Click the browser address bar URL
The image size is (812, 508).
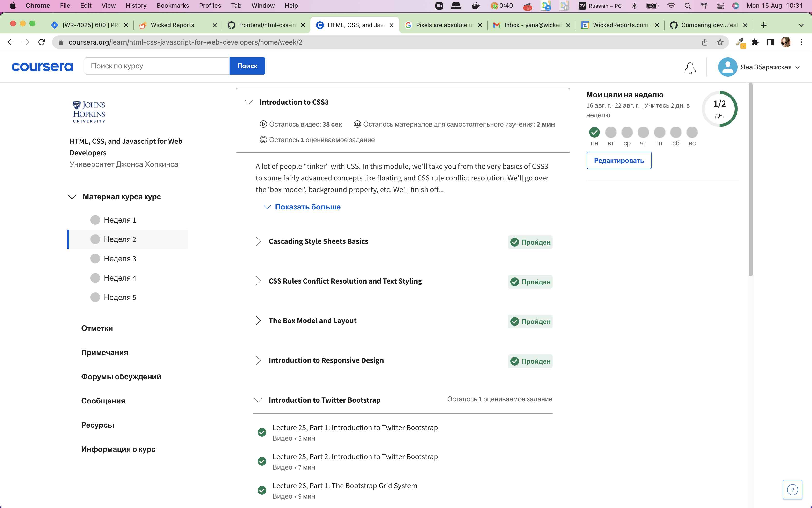186,42
